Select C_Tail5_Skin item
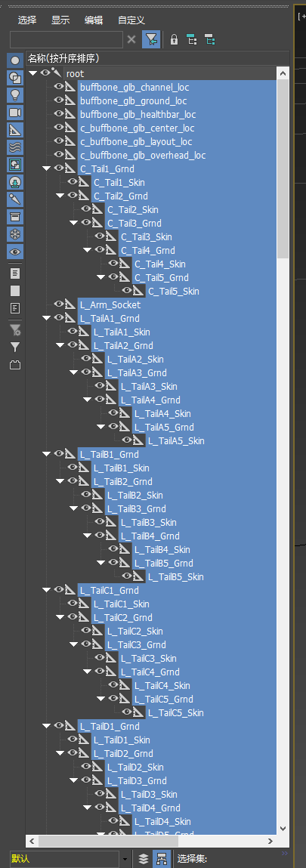The height and width of the screenshot is (868, 306). tap(174, 291)
